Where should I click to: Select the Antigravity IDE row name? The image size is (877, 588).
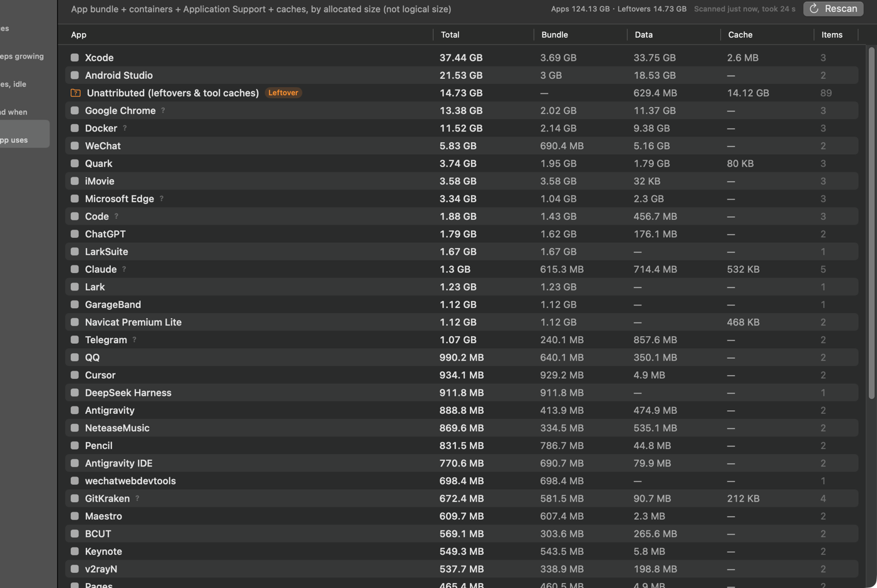click(119, 463)
